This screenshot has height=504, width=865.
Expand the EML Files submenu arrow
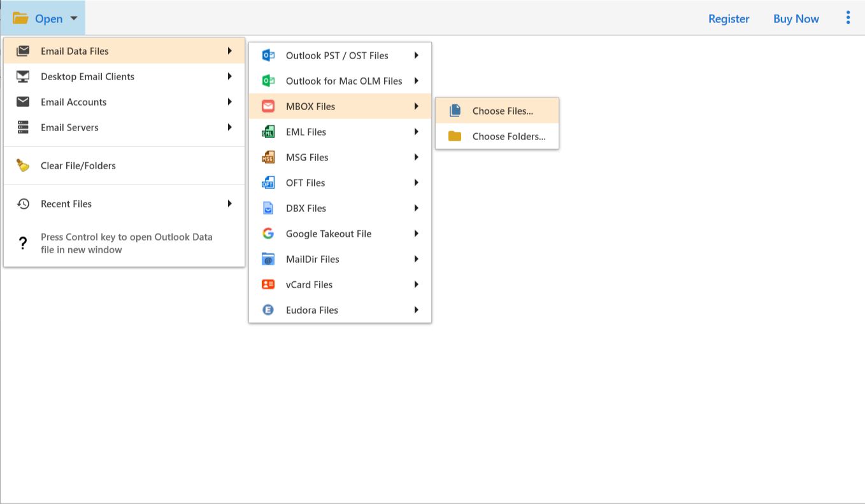tap(416, 132)
